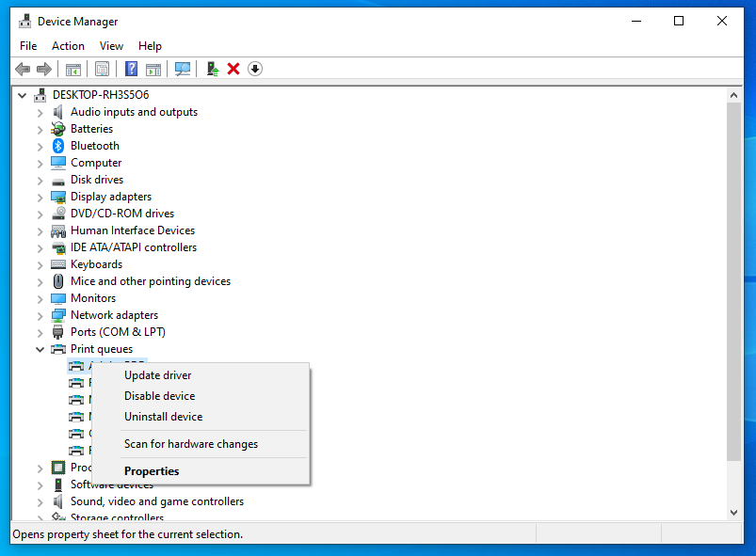Expand the Network adapters node

click(x=40, y=316)
